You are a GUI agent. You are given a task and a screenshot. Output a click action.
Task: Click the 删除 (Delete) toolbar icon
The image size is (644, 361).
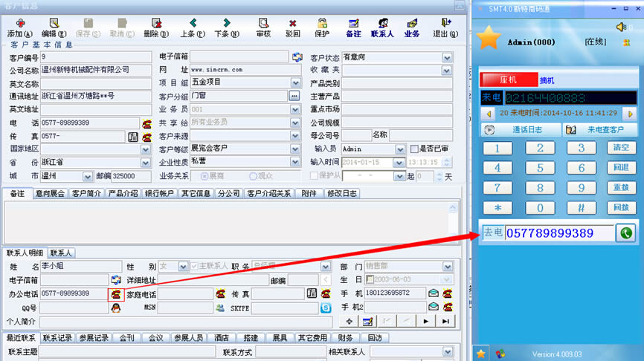pyautogui.click(x=155, y=27)
